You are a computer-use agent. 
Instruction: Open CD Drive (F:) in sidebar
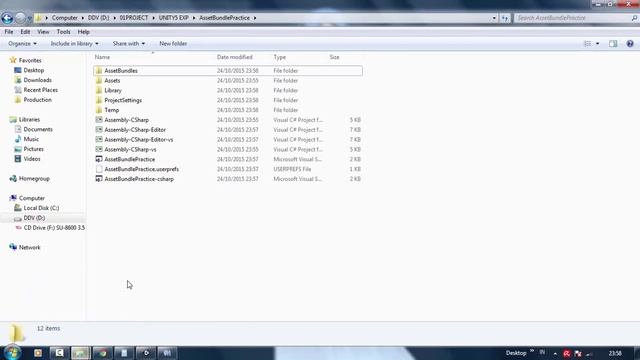(x=54, y=228)
